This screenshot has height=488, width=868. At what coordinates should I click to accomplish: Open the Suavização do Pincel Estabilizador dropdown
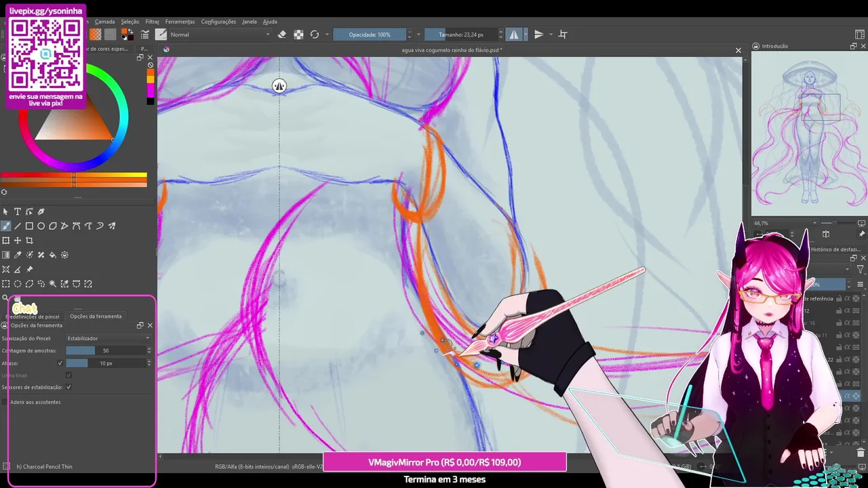click(108, 338)
